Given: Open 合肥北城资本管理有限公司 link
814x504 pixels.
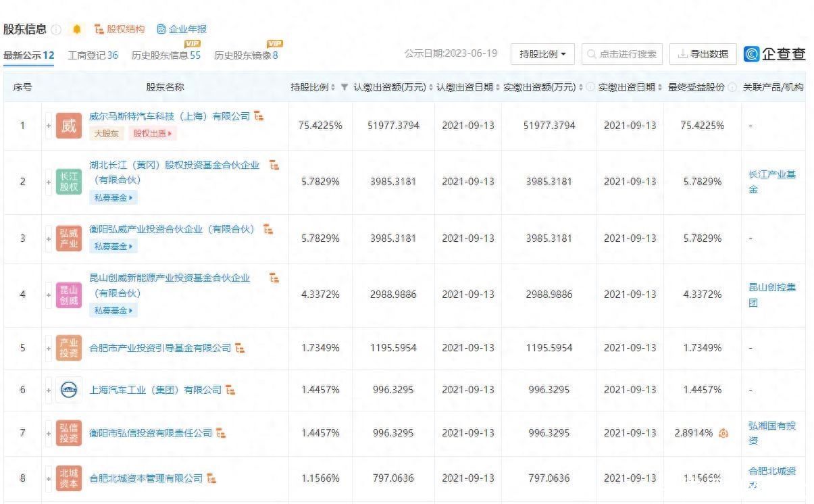Looking at the screenshot, I should pyautogui.click(x=146, y=478).
